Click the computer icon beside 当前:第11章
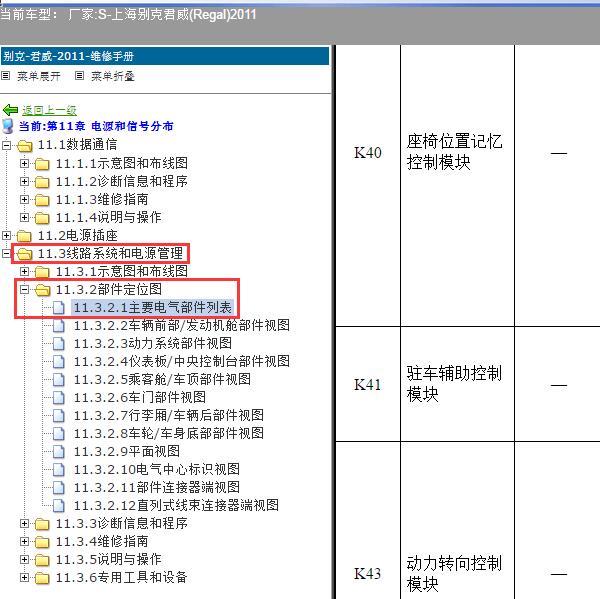This screenshot has height=599, width=600. 8,126
